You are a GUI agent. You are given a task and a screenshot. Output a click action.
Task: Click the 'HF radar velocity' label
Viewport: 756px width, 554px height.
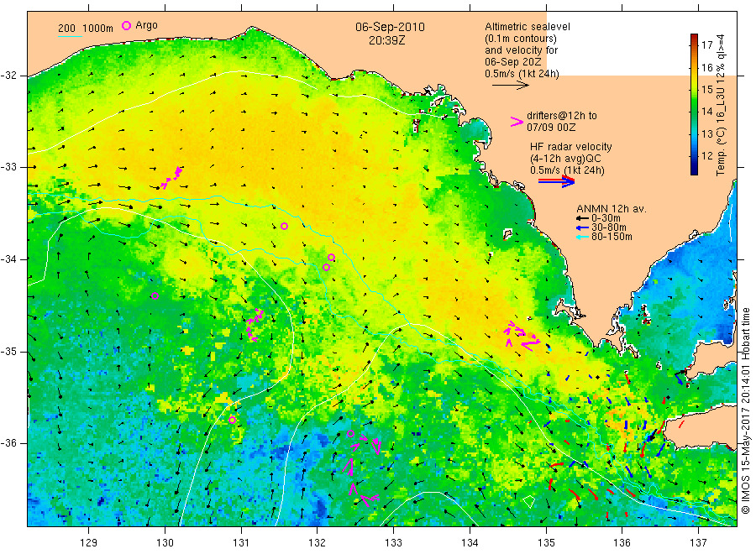click(x=571, y=146)
